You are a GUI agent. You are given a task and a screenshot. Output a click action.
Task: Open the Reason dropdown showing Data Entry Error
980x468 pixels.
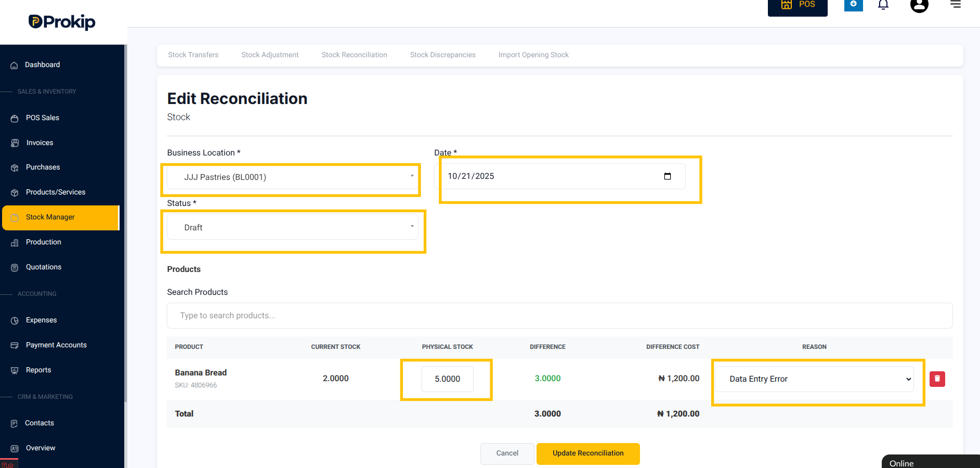click(814, 379)
